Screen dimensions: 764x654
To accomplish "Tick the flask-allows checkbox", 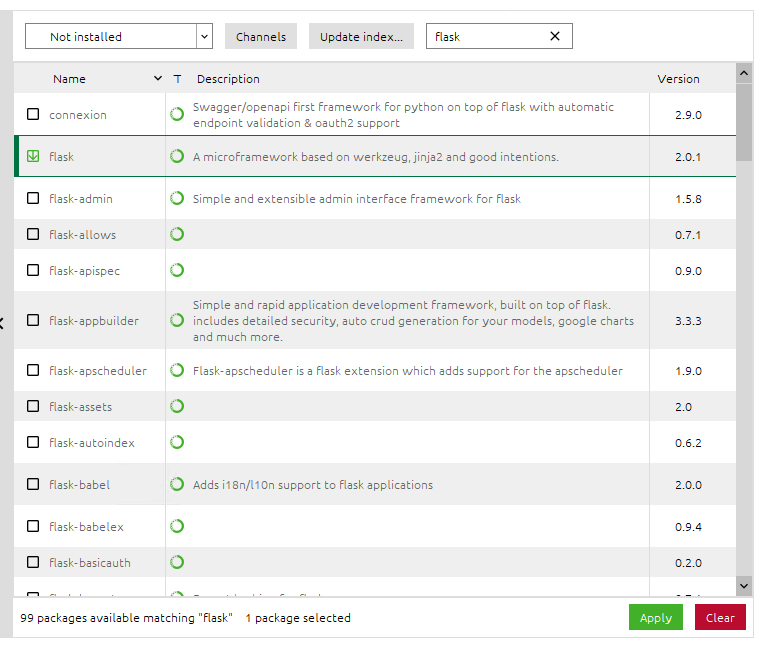I will [33, 234].
